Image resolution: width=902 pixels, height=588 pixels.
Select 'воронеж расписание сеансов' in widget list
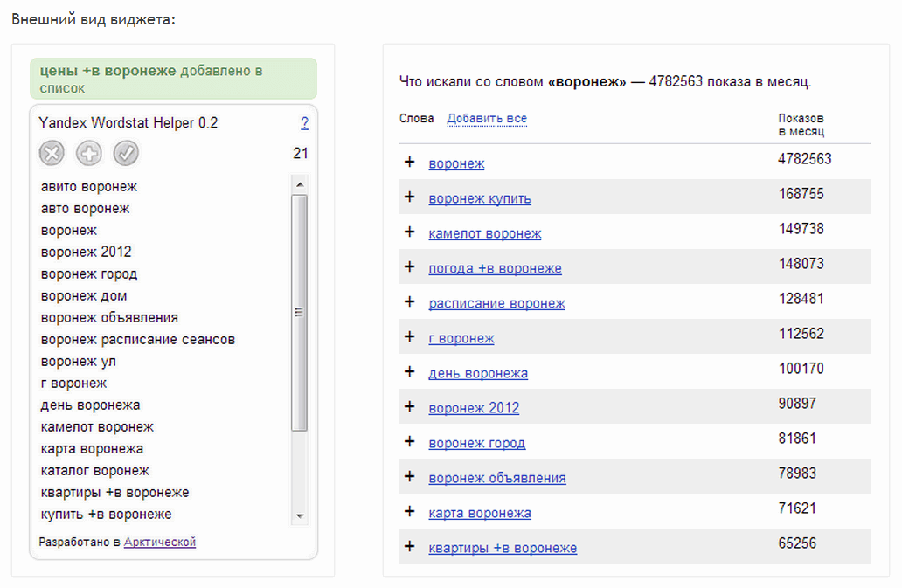[x=138, y=340]
